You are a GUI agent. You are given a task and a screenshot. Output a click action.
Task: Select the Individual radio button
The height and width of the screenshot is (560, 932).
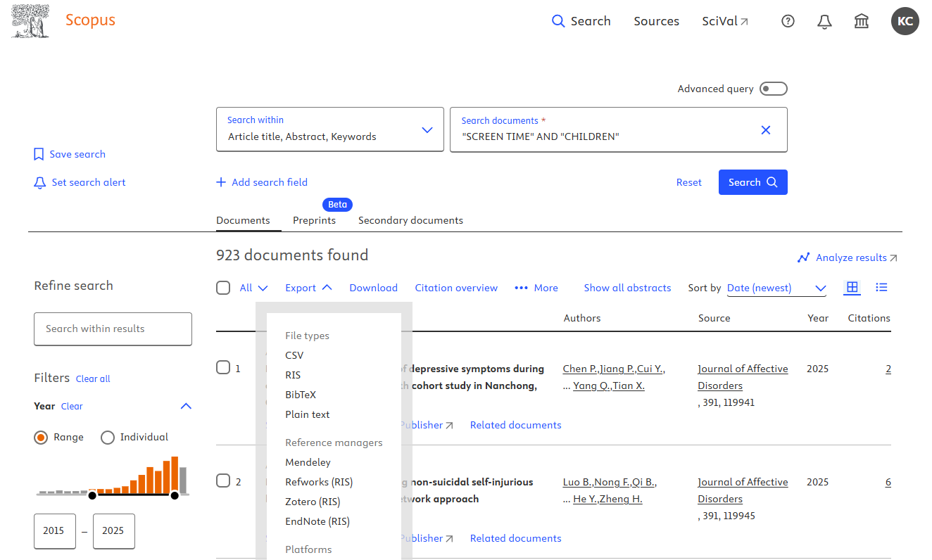tap(108, 438)
